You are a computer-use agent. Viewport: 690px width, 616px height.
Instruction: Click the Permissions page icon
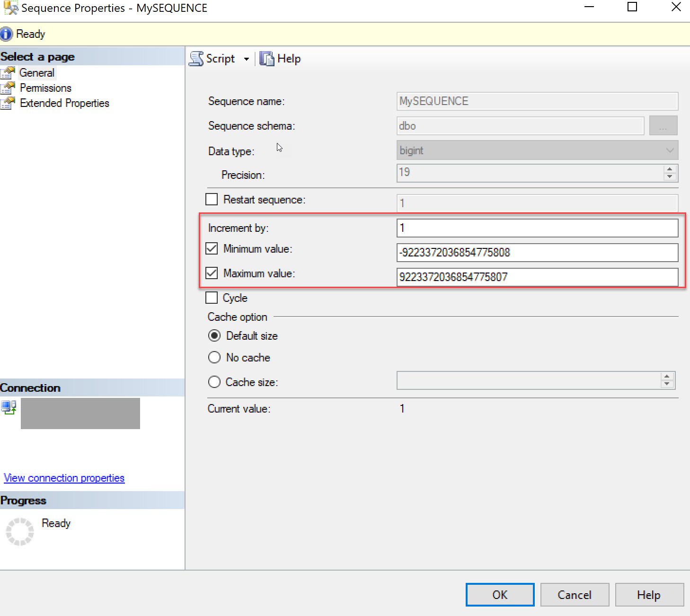tap(8, 88)
